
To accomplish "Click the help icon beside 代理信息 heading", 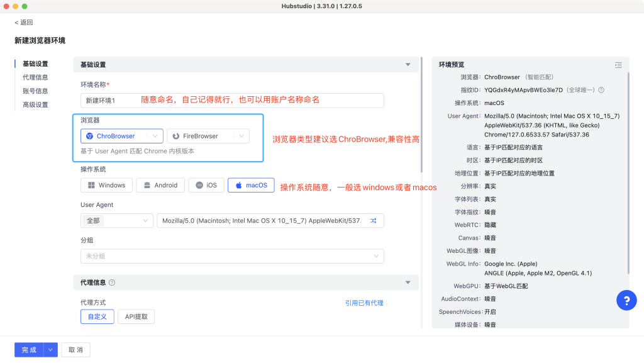I will pos(112,283).
